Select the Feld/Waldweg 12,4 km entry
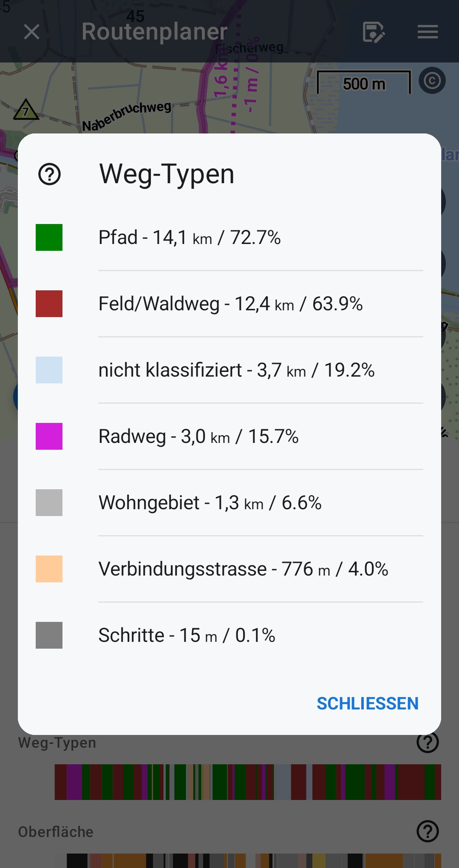459x868 pixels. pos(230,304)
